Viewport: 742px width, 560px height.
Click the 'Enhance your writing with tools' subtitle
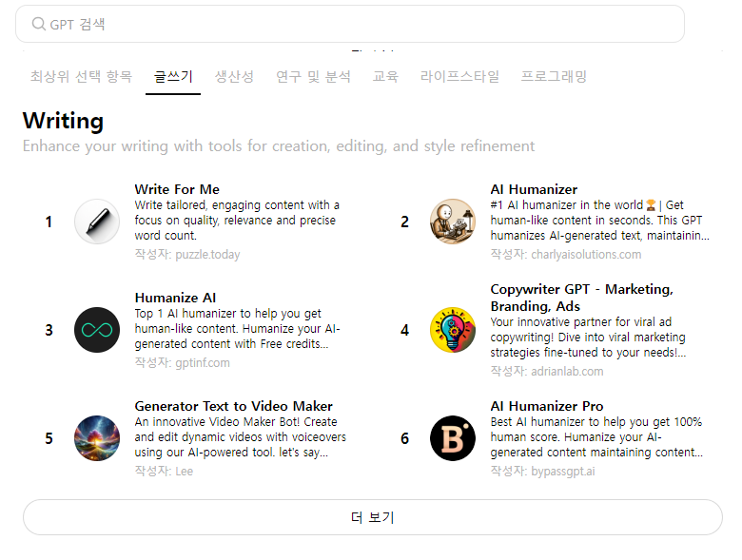click(279, 146)
